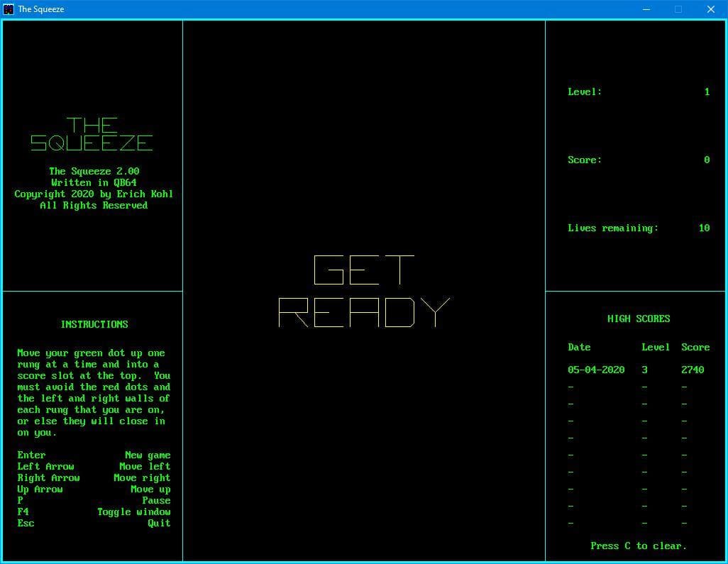Click 'Lives remaining:' label
The width and height of the screenshot is (728, 564).
pos(613,228)
